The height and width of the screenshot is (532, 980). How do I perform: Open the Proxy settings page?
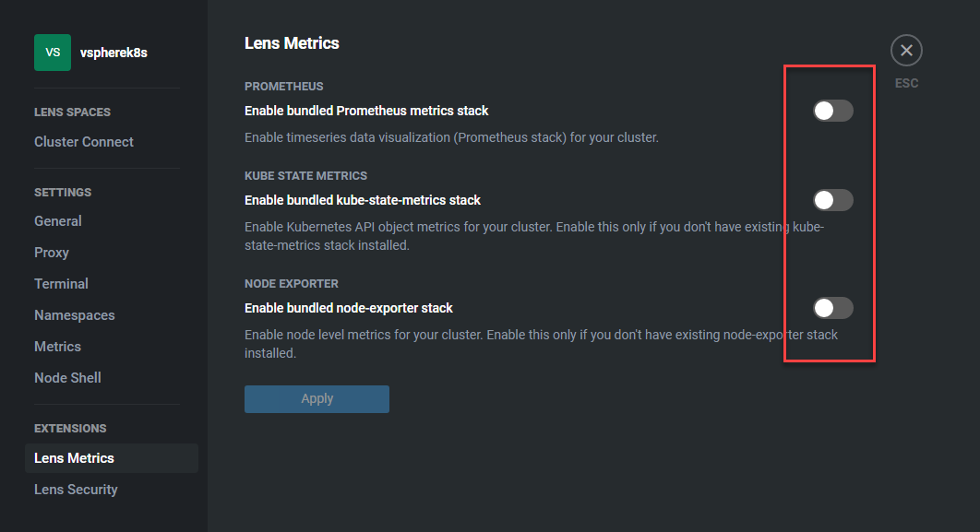[x=52, y=253]
